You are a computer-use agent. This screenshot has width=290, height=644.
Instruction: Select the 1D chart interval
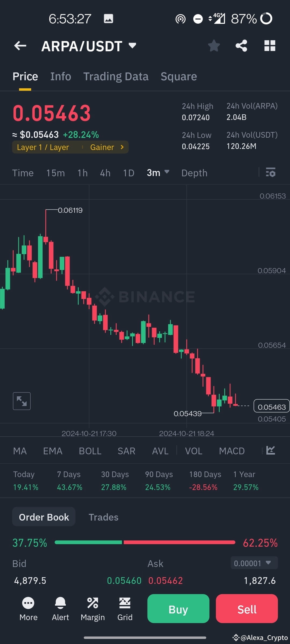point(128,173)
